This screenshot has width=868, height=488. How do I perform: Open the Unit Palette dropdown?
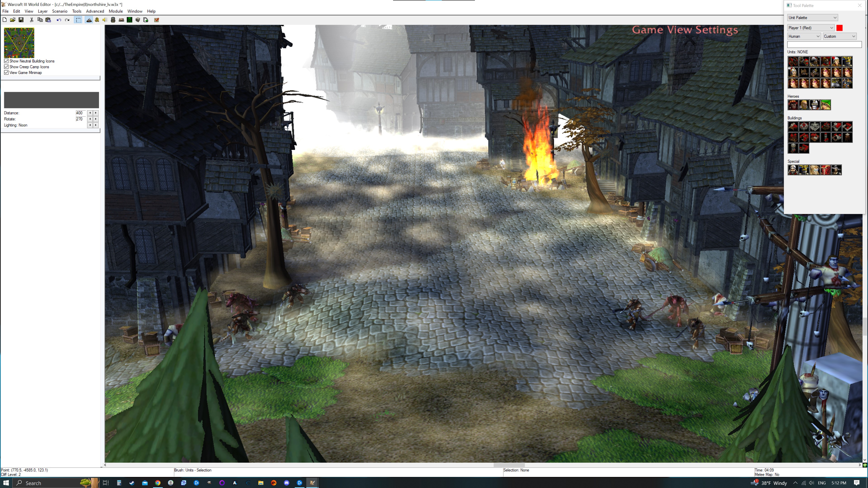(812, 18)
